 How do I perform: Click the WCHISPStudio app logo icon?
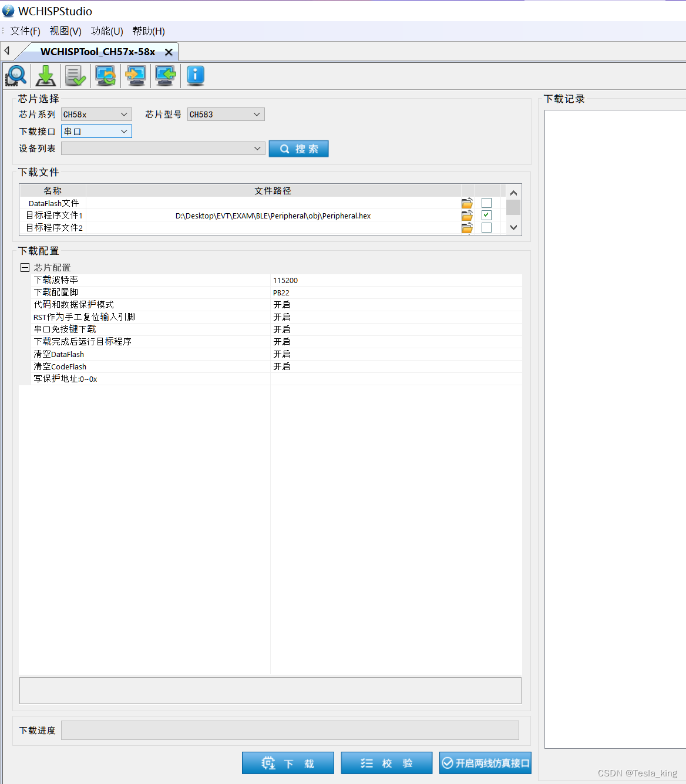click(8, 11)
